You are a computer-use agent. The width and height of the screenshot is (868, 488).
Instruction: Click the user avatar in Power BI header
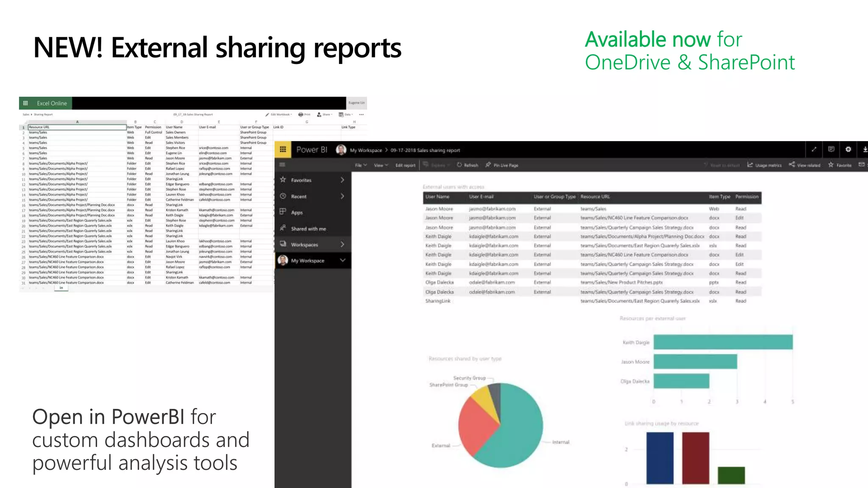click(x=341, y=150)
